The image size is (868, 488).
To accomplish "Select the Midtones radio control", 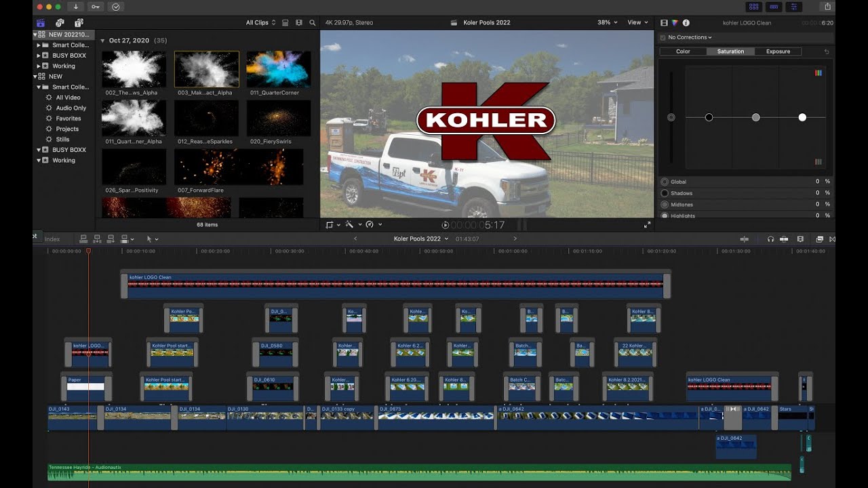I will point(665,204).
